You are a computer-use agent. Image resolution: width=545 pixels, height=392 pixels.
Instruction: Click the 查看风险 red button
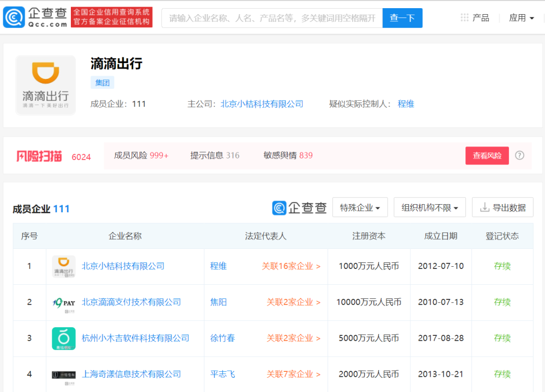[487, 156]
